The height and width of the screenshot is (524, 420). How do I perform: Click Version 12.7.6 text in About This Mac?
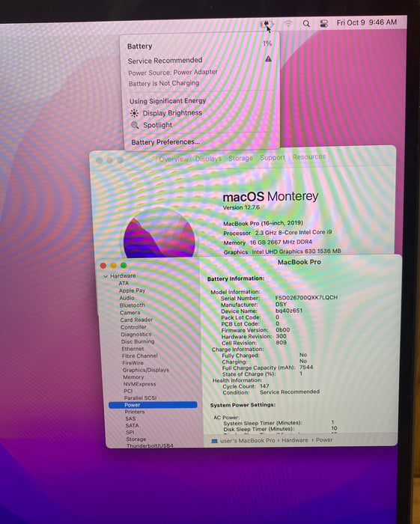tap(241, 207)
